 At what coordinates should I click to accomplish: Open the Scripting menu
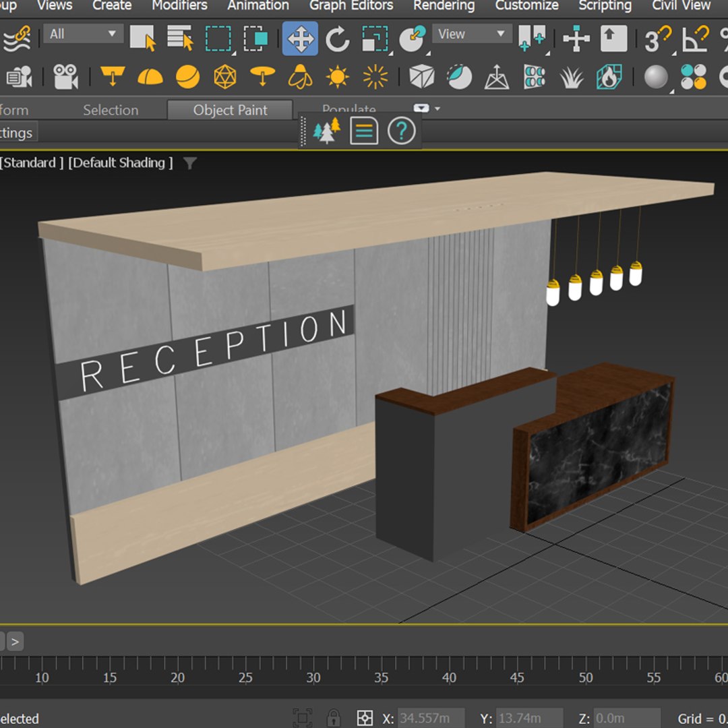(x=605, y=5)
